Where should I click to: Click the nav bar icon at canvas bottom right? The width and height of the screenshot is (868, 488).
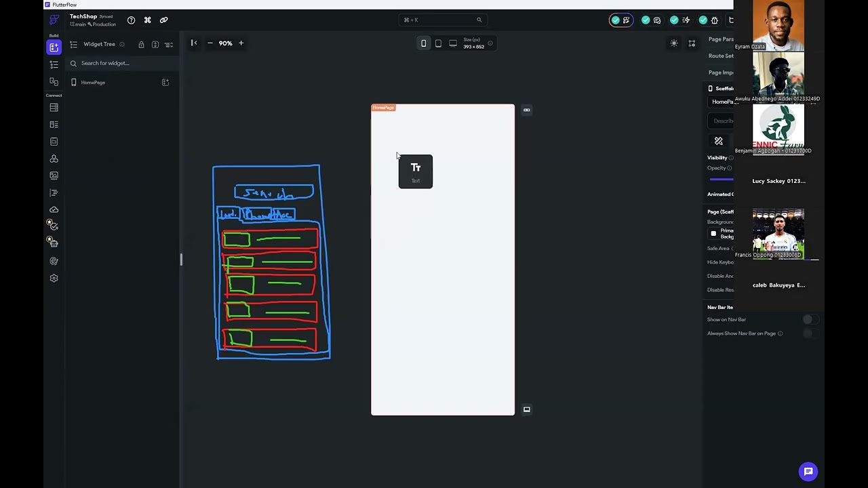click(526, 409)
